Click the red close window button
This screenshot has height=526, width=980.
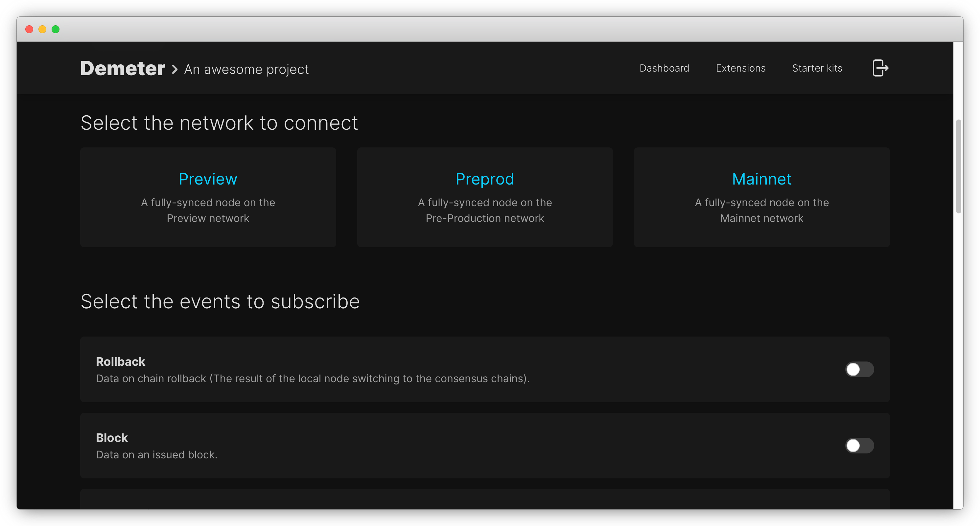(29, 29)
